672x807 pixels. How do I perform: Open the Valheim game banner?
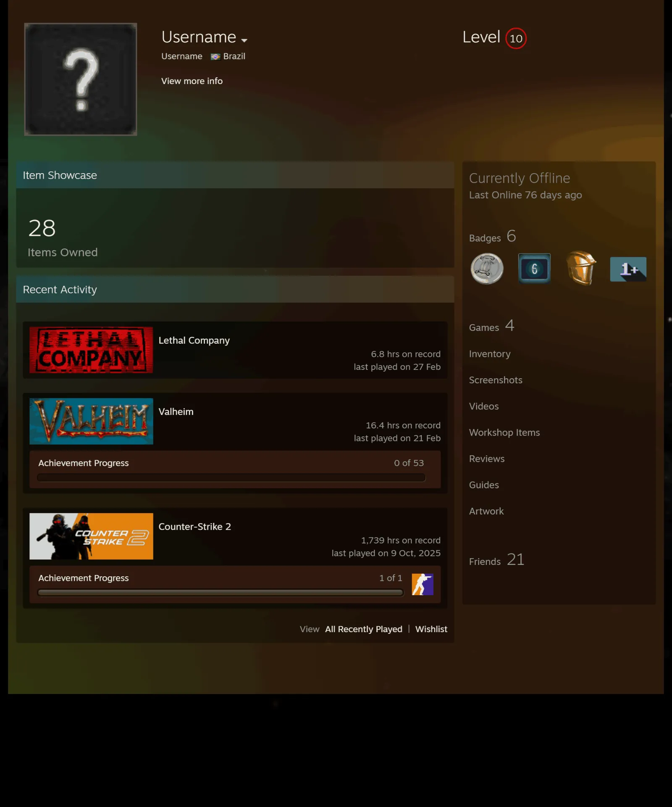[x=91, y=421]
